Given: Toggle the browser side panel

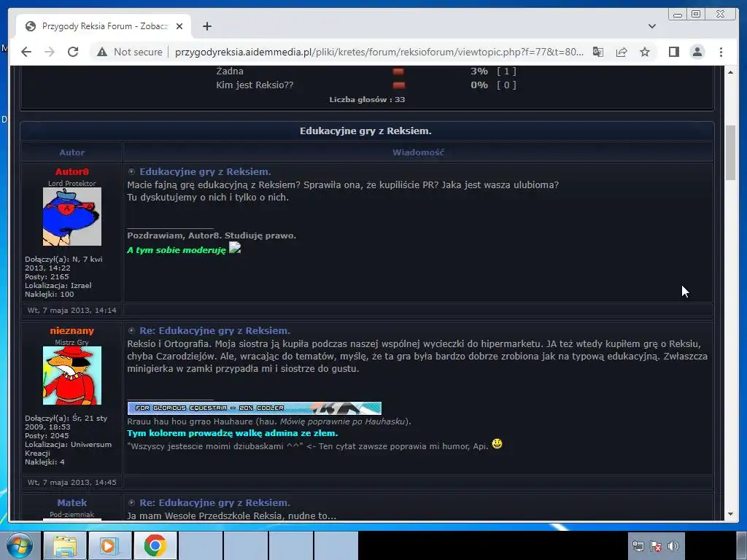Looking at the screenshot, I should tap(673, 52).
